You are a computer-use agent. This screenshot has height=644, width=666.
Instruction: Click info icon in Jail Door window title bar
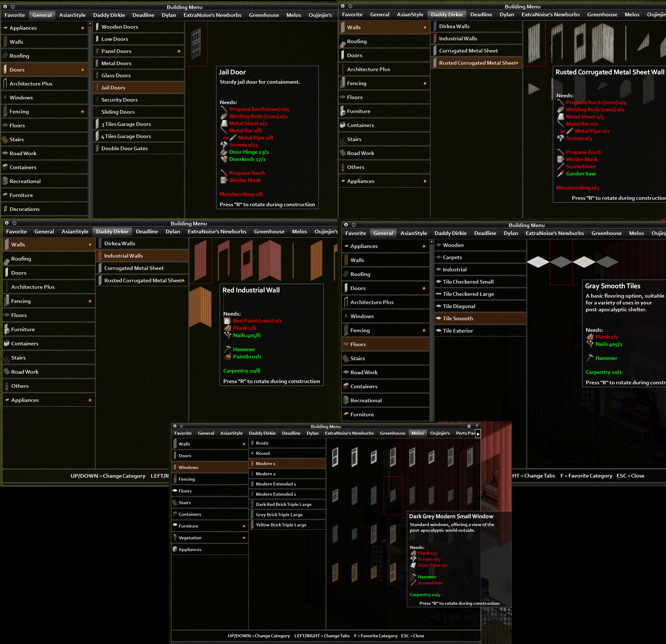pyautogui.click(x=13, y=7)
